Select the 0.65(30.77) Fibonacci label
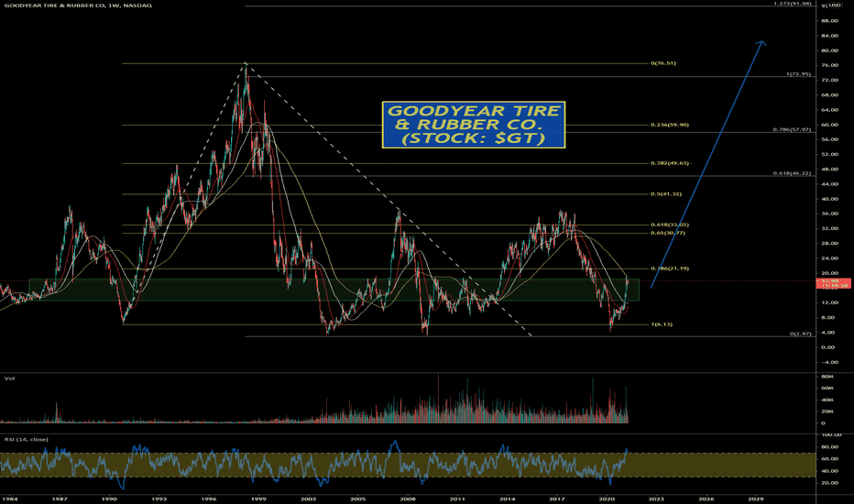Screen dimensions: 854x504 click(668, 233)
